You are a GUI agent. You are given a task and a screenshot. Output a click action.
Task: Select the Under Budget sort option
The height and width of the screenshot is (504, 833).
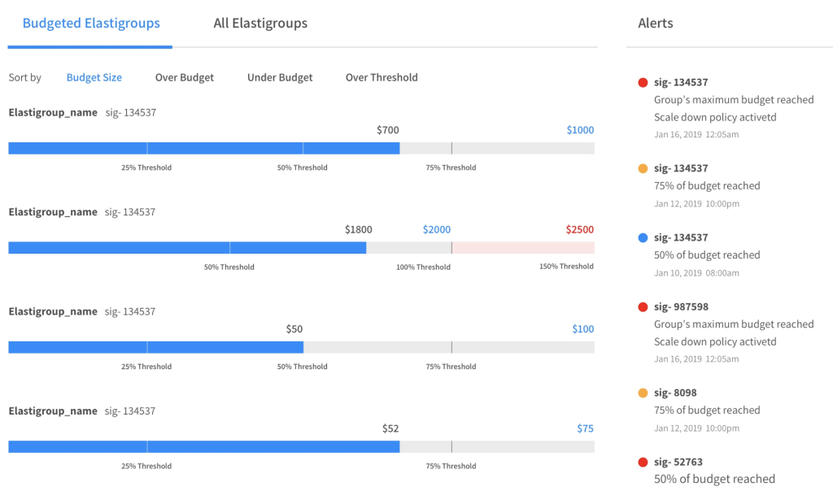(x=280, y=78)
